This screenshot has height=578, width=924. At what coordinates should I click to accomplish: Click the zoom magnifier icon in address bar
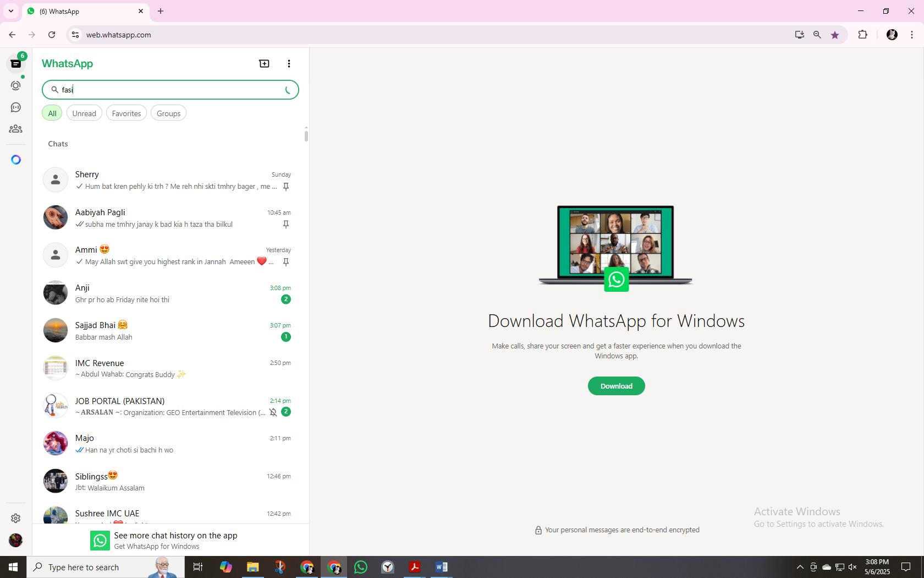pos(817,35)
